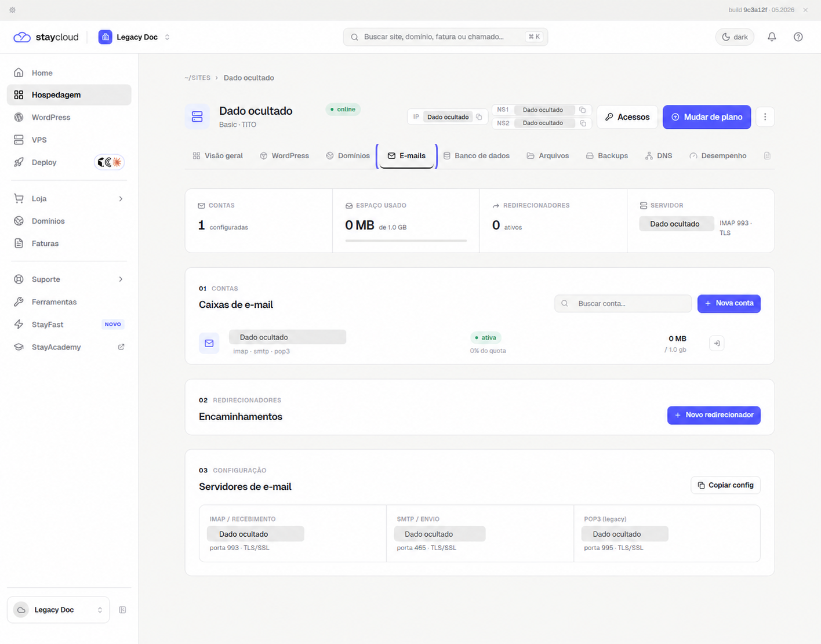Image resolution: width=821 pixels, height=644 pixels.
Task: Copy the NS2 nameserver value
Action: 583,123
